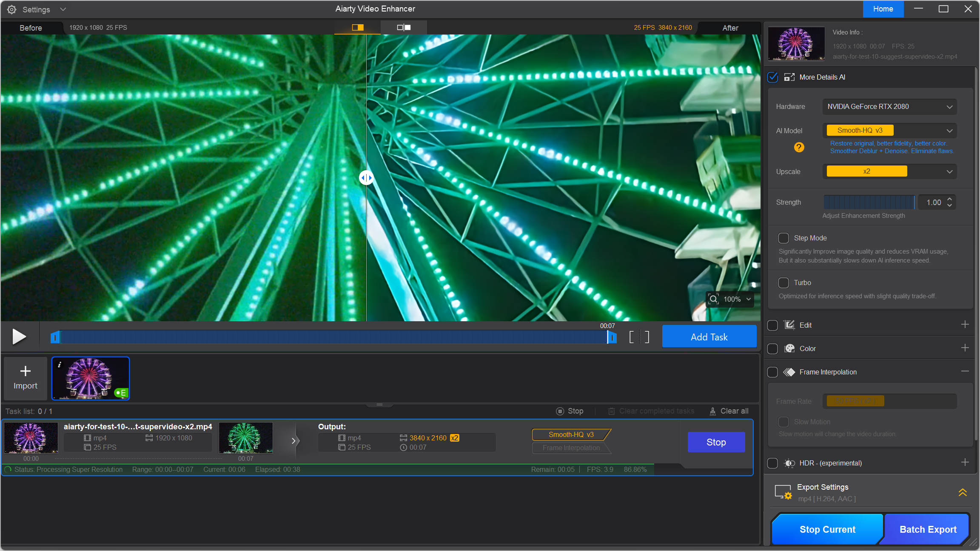
Task: Click the trim start bracket icon
Action: click(x=632, y=337)
